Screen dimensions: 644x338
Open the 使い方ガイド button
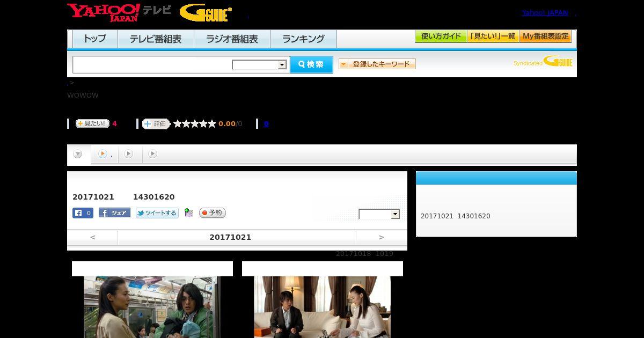click(x=441, y=36)
